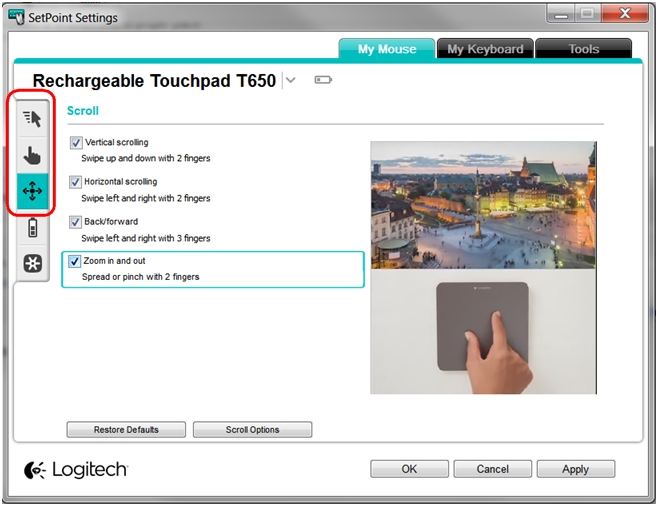
Task: Open the asterisk extras sidebar icon
Action: coord(32,263)
